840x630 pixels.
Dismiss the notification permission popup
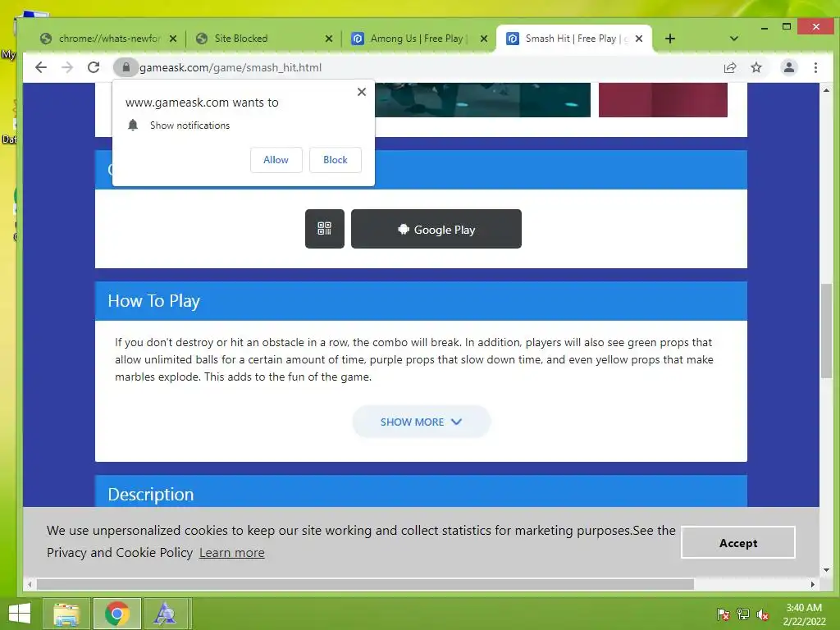point(362,92)
